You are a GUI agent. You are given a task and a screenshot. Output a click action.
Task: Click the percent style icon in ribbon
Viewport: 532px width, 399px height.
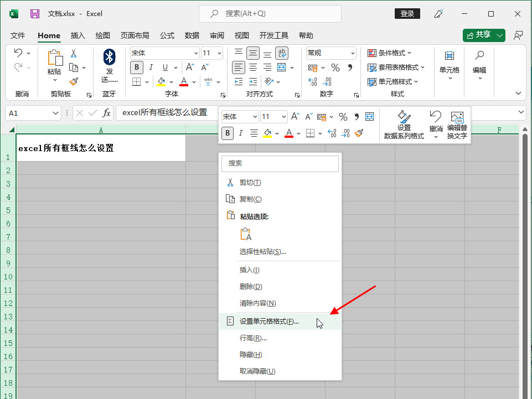click(335, 68)
